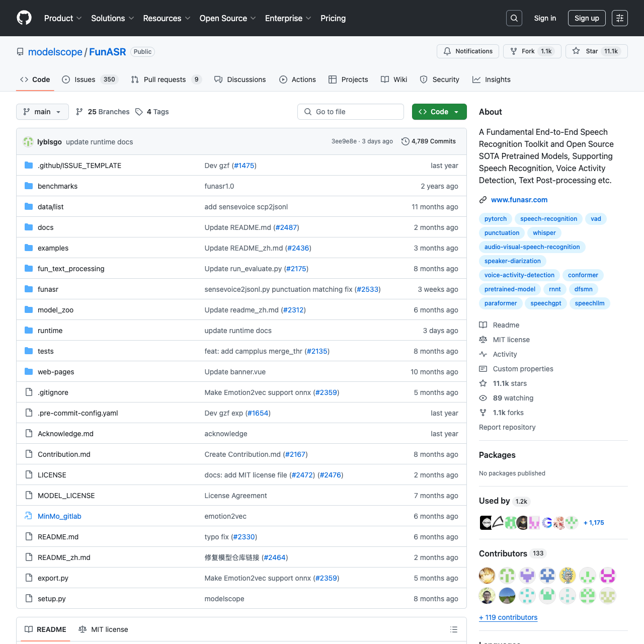The image size is (644, 644).
Task: Open the modelscope owner link
Action: [55, 52]
